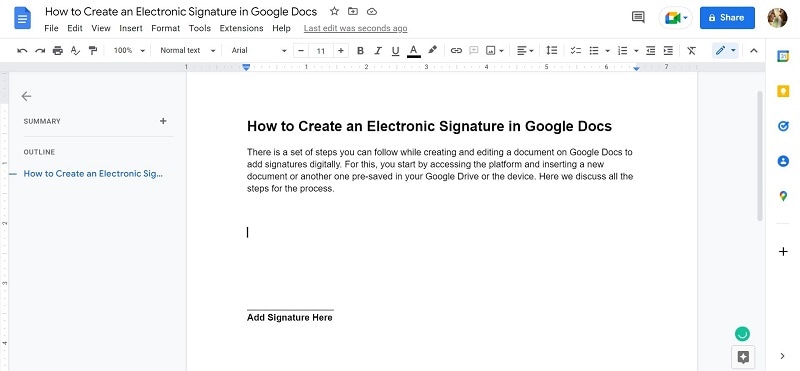Run spelling and grammar check icon

point(75,51)
